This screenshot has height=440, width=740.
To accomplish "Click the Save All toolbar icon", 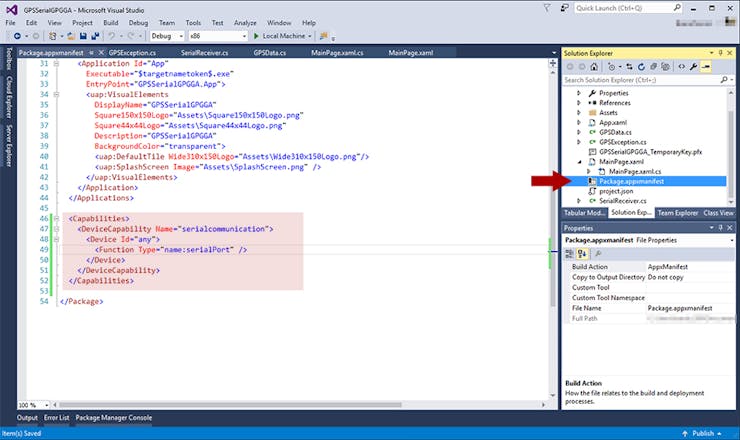I will [x=95, y=36].
